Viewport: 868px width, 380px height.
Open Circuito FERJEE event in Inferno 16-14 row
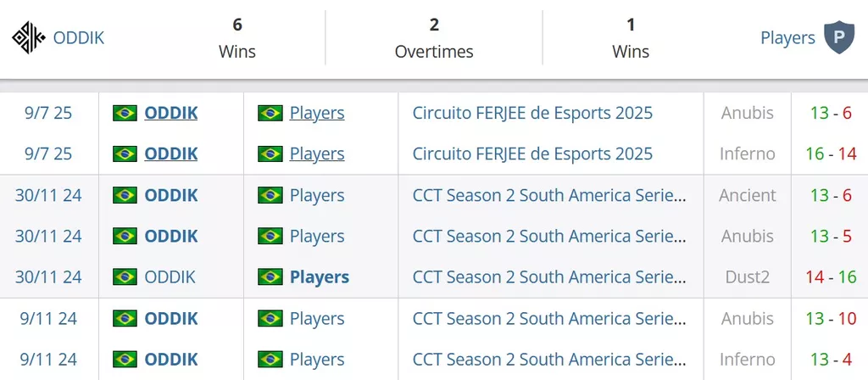pos(532,154)
